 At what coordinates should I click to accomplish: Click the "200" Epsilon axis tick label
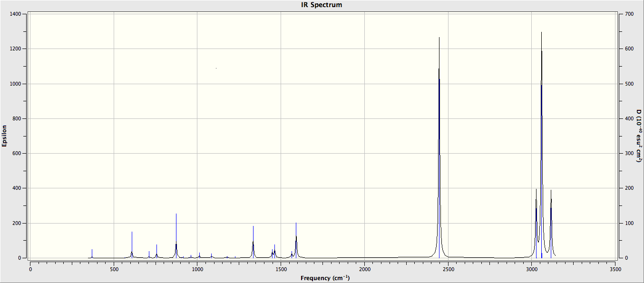tap(17, 224)
